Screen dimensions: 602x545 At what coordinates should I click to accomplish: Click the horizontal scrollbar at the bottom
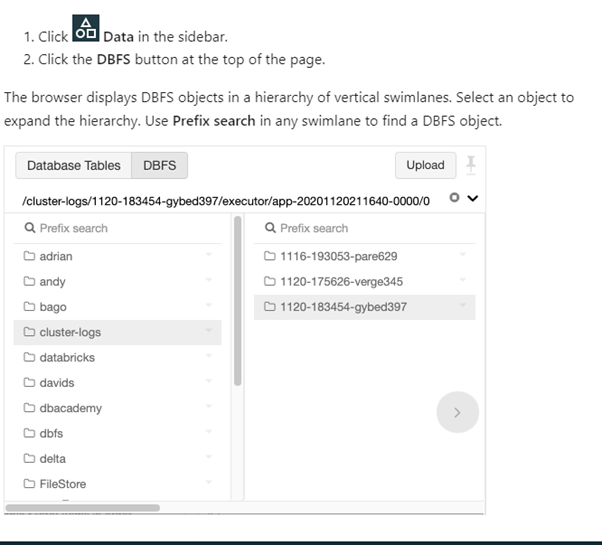pos(82,508)
